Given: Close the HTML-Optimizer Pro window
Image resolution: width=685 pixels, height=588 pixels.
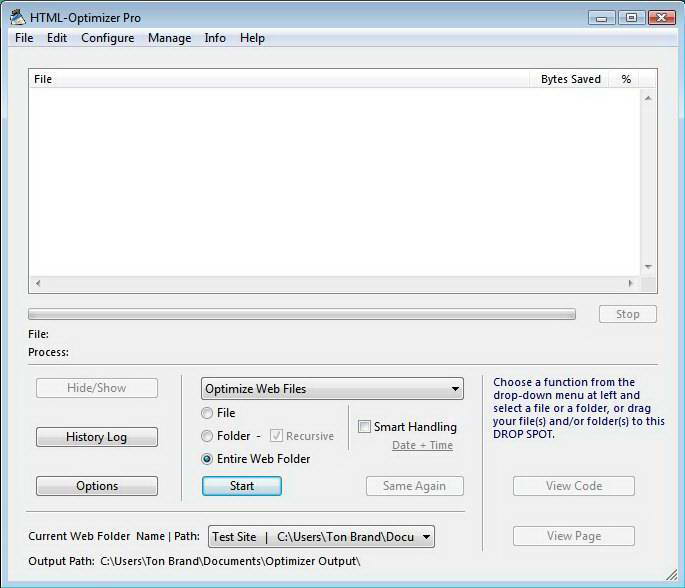Looking at the screenshot, I should point(662,18).
